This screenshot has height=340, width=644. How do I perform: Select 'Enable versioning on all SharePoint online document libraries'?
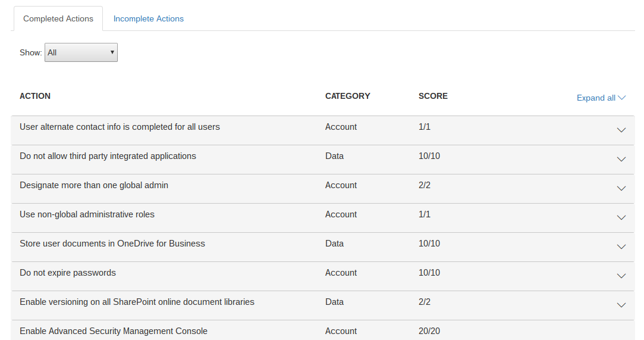pos(137,302)
